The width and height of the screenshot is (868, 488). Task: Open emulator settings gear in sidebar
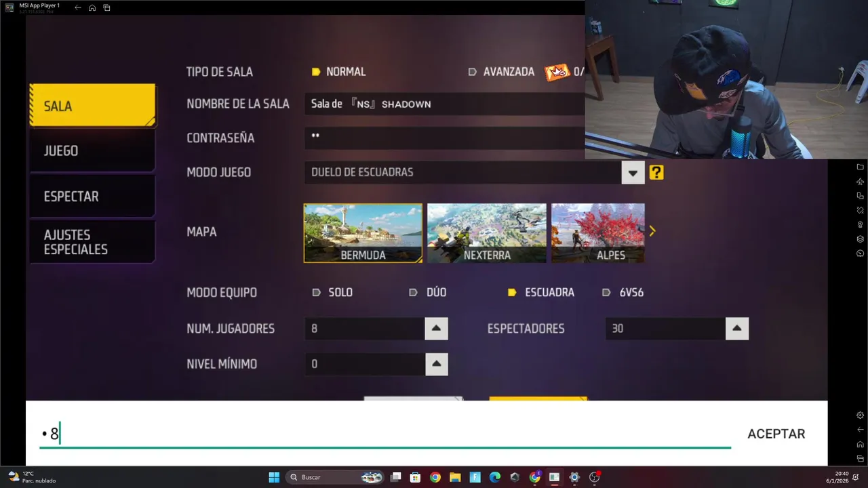click(860, 415)
